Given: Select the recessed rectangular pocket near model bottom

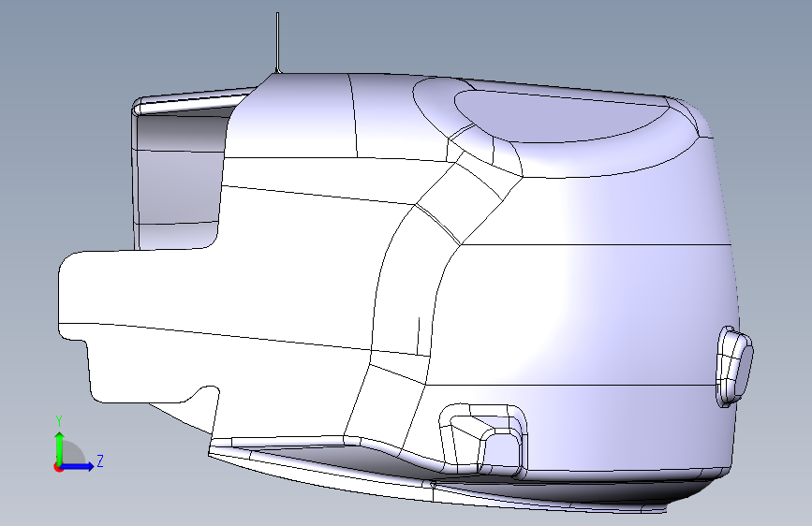Looking at the screenshot, I should (x=483, y=440).
